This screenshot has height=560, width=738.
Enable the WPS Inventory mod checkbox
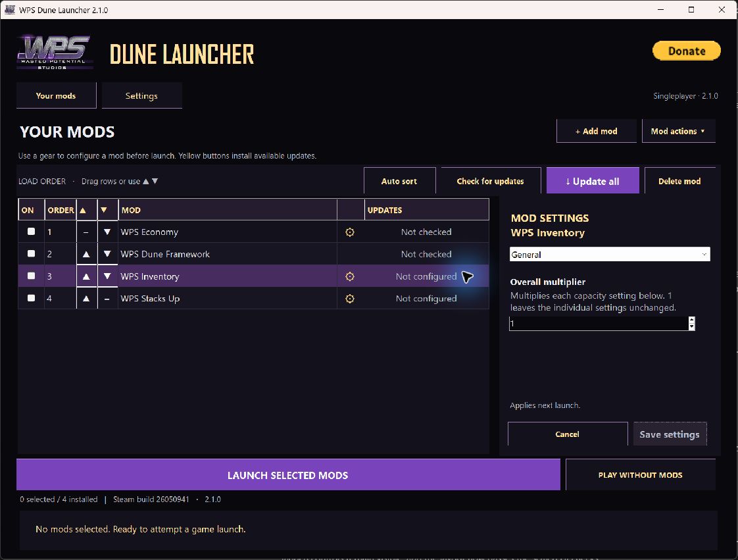tap(31, 276)
